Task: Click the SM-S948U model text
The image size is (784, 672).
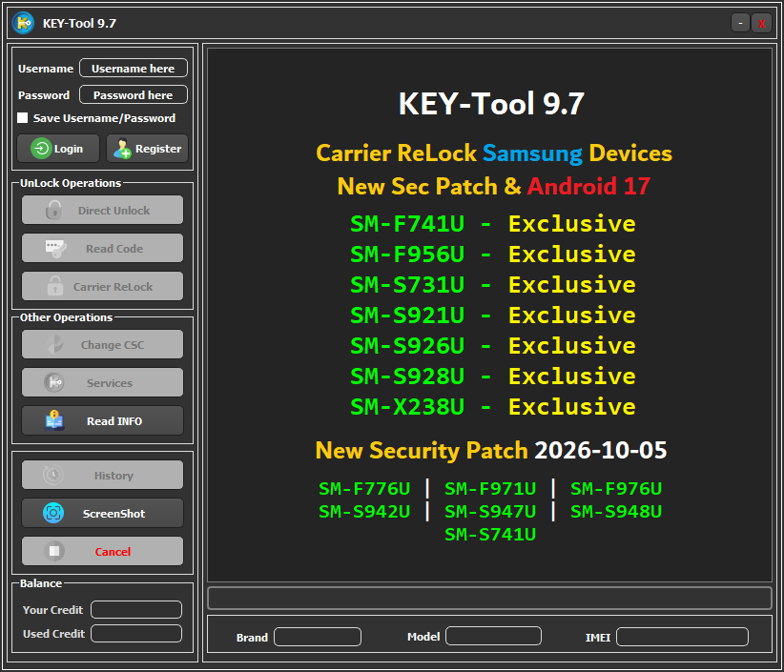Action: (x=616, y=511)
